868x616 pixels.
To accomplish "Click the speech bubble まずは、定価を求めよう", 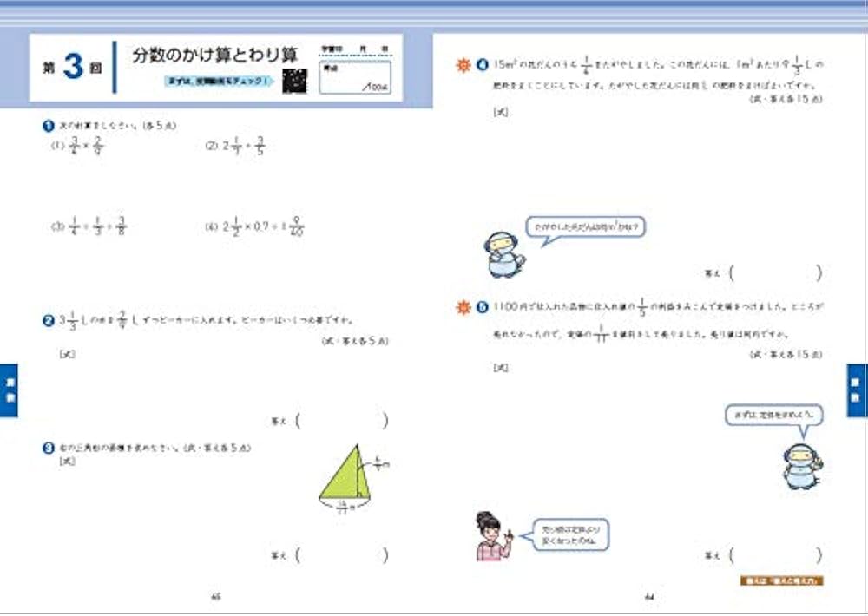I will pos(774,415).
